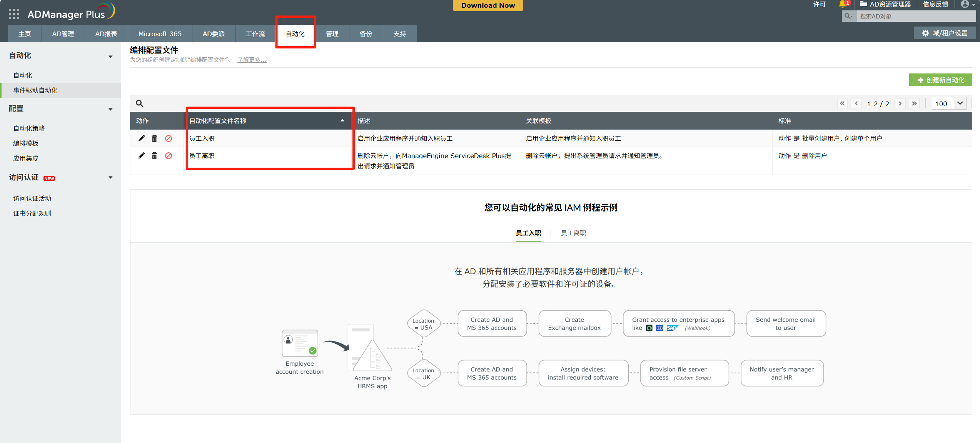Click the 创建新自动化 button
Image resolution: width=980 pixels, height=443 pixels.
point(940,80)
